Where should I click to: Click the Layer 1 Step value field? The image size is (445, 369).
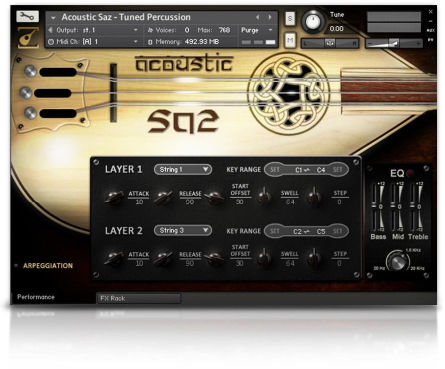point(340,202)
